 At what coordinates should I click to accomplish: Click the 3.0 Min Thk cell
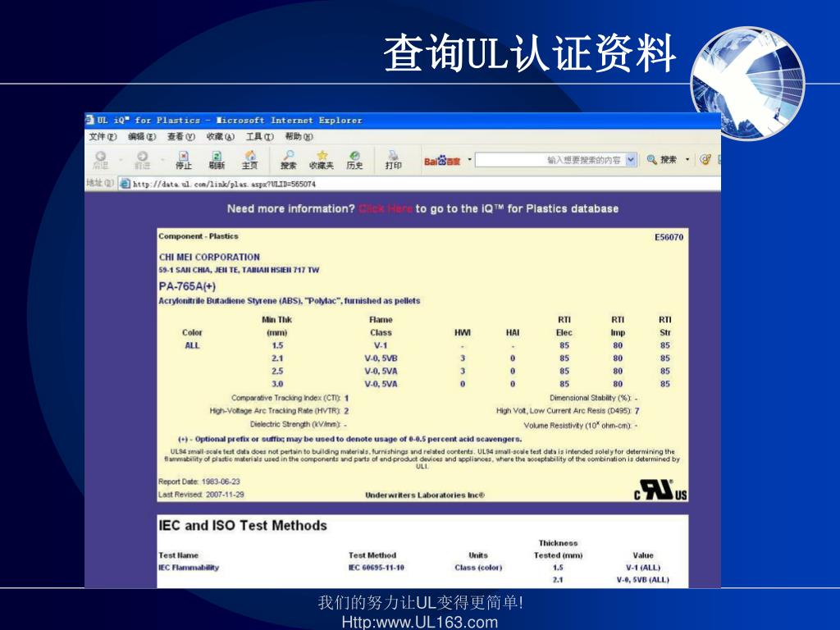click(277, 384)
